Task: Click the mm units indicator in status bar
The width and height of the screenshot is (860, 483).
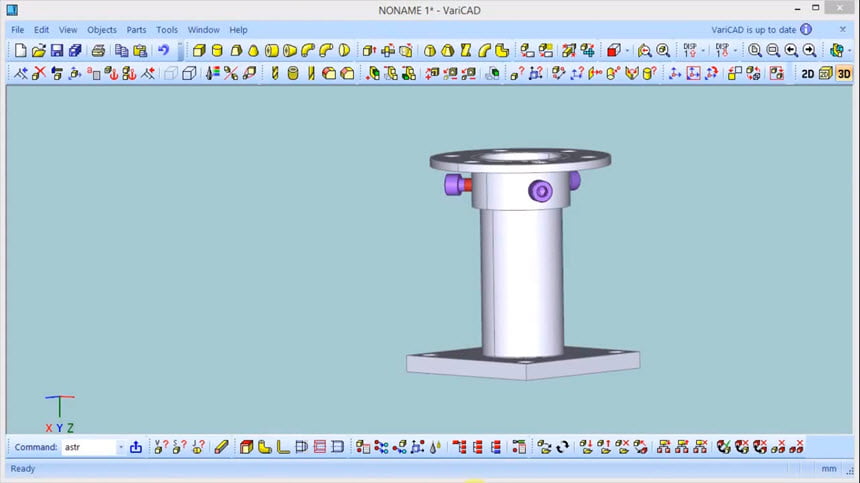Action: [x=829, y=468]
